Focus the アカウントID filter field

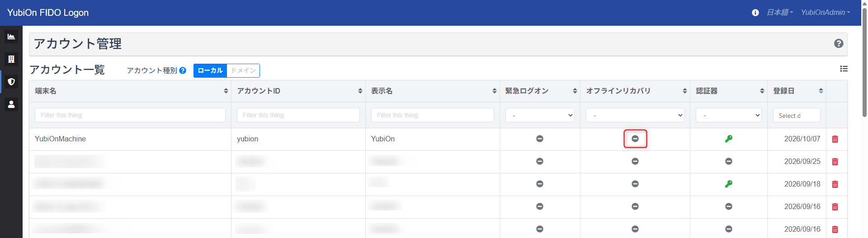[x=298, y=115]
